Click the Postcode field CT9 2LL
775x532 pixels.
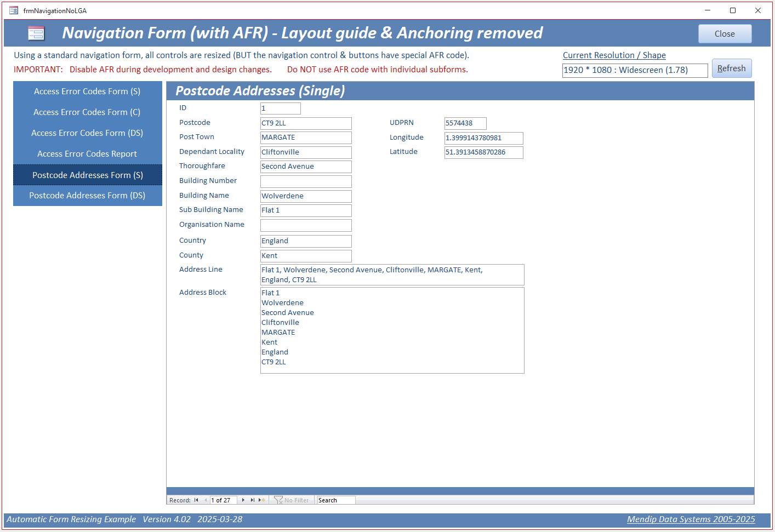[x=306, y=123]
